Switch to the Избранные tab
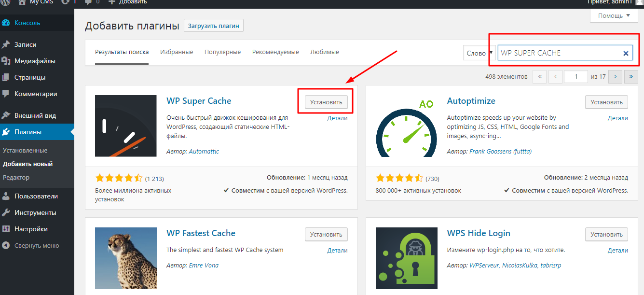This screenshot has height=295, width=644. pos(177,52)
